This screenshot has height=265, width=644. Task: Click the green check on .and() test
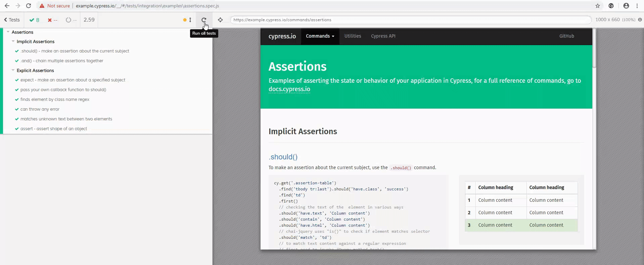[x=17, y=61]
